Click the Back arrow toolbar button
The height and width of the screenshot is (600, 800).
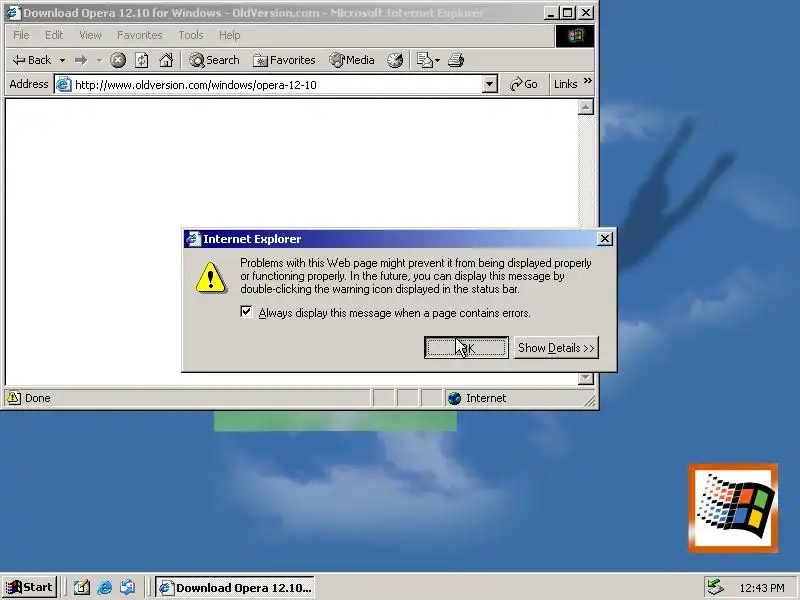coord(32,60)
